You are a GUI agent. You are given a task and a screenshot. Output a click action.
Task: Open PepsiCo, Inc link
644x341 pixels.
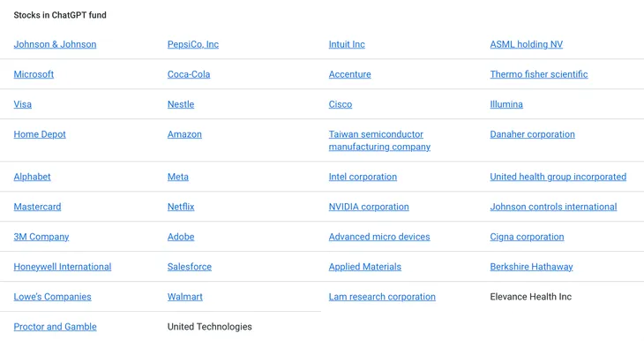[x=193, y=44]
